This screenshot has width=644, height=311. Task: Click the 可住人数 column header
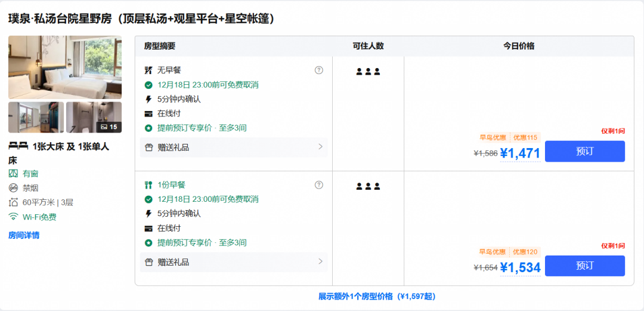[368, 46]
